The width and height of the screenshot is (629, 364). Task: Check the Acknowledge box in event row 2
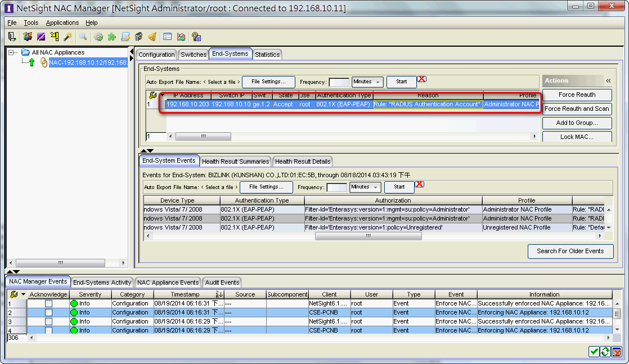click(x=48, y=313)
